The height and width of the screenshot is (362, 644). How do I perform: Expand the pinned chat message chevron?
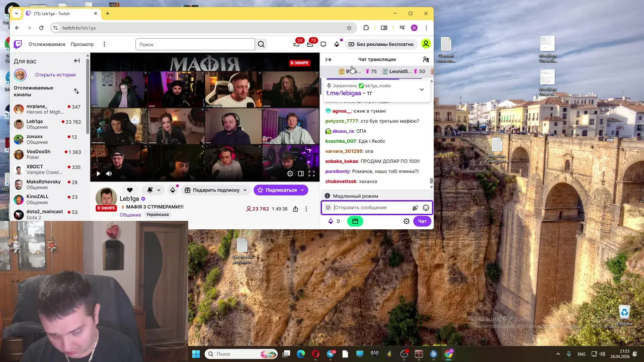point(422,89)
